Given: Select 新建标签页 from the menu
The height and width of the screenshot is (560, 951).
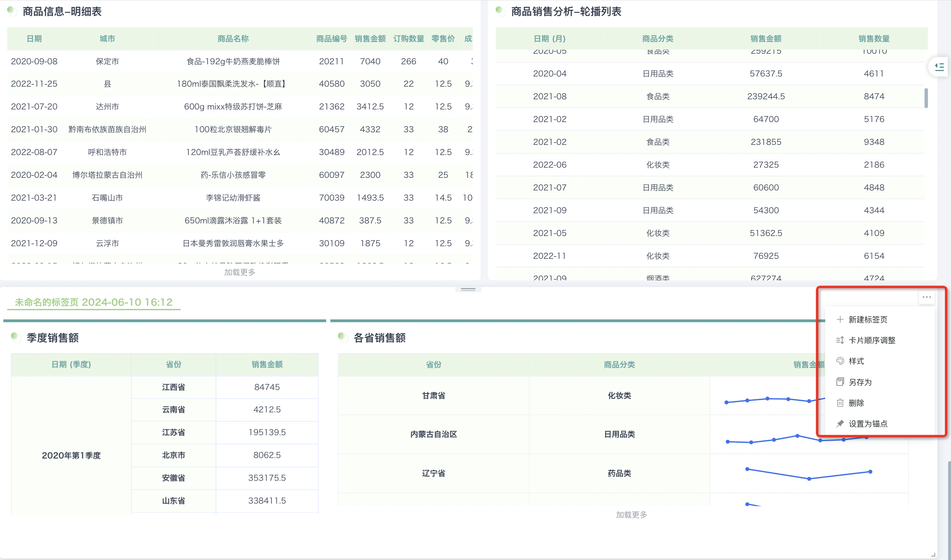Looking at the screenshot, I should (868, 319).
